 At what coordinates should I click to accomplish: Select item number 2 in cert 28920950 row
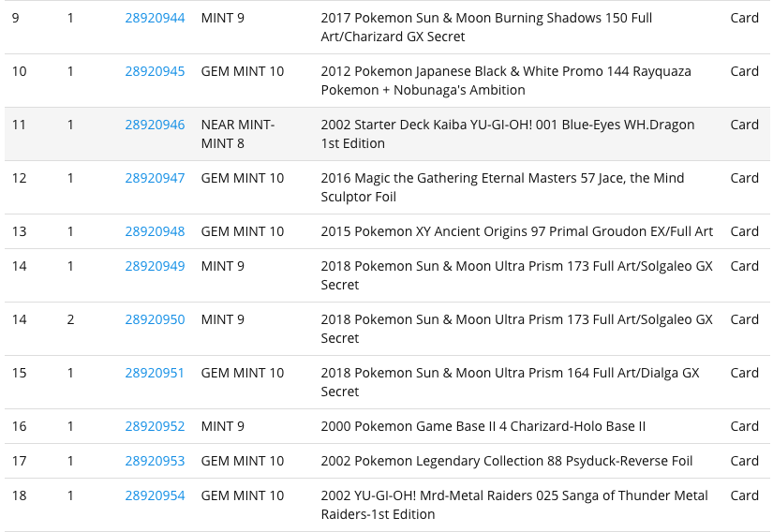tap(70, 319)
